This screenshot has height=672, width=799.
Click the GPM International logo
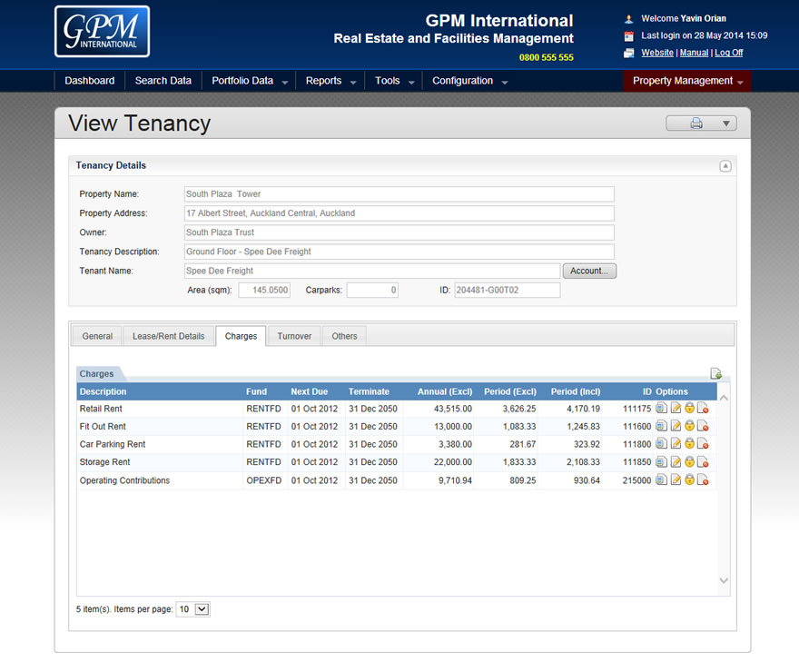point(102,32)
